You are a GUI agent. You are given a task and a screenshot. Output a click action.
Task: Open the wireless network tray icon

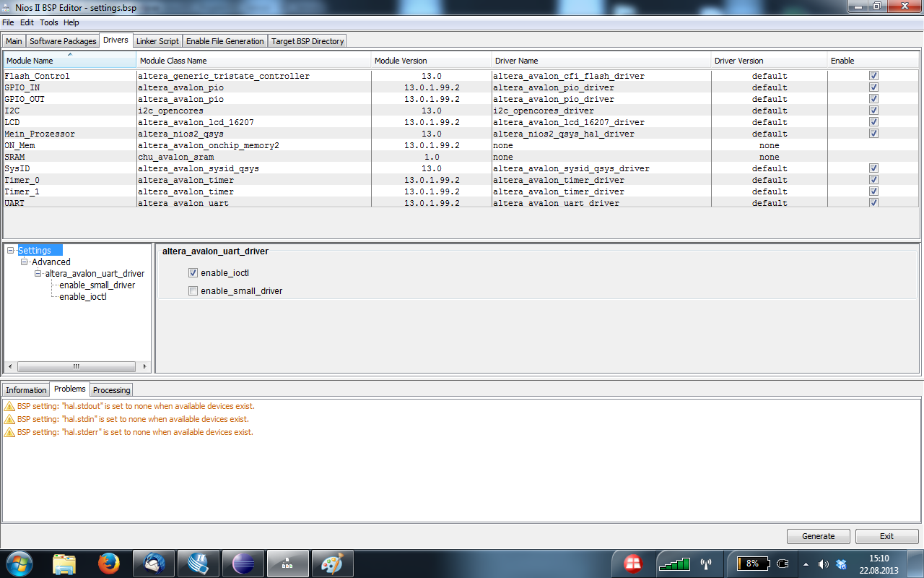pyautogui.click(x=707, y=564)
